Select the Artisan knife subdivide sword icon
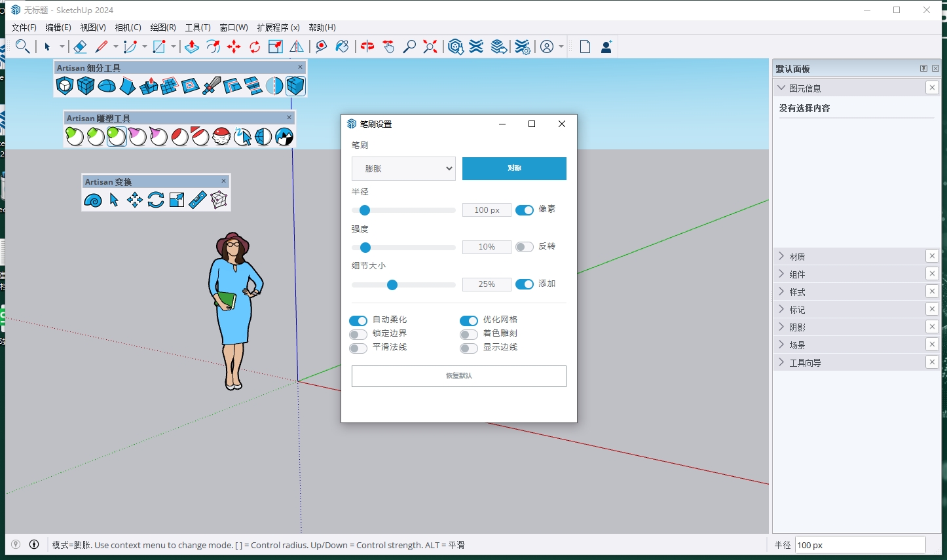The image size is (947, 560). pos(212,86)
